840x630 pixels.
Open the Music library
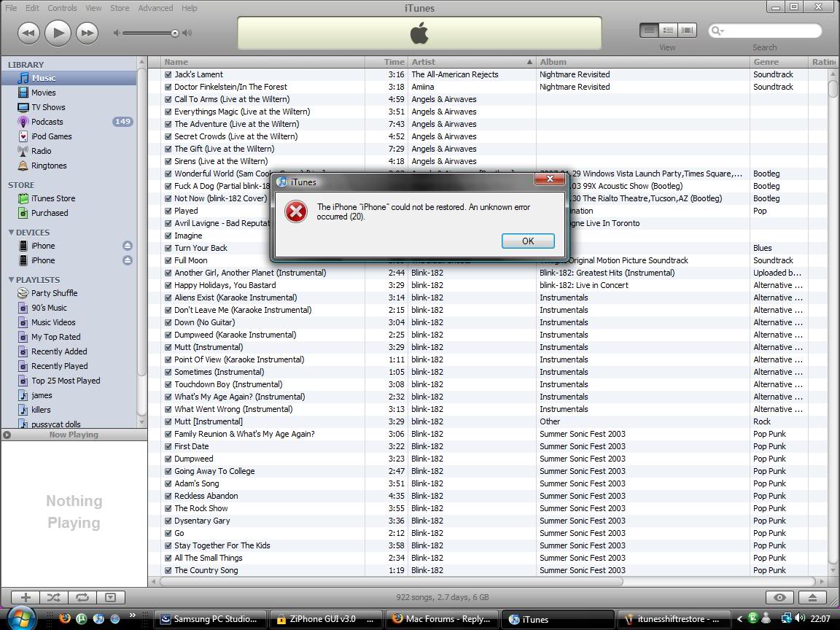point(68,78)
